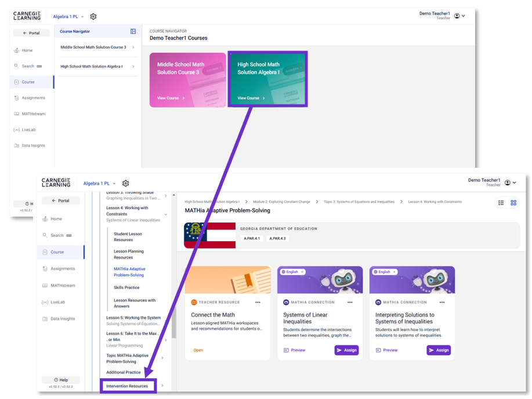The height and width of the screenshot is (399, 532).
Task: Open more options on Interpreting Solutions card
Action: 442,302
